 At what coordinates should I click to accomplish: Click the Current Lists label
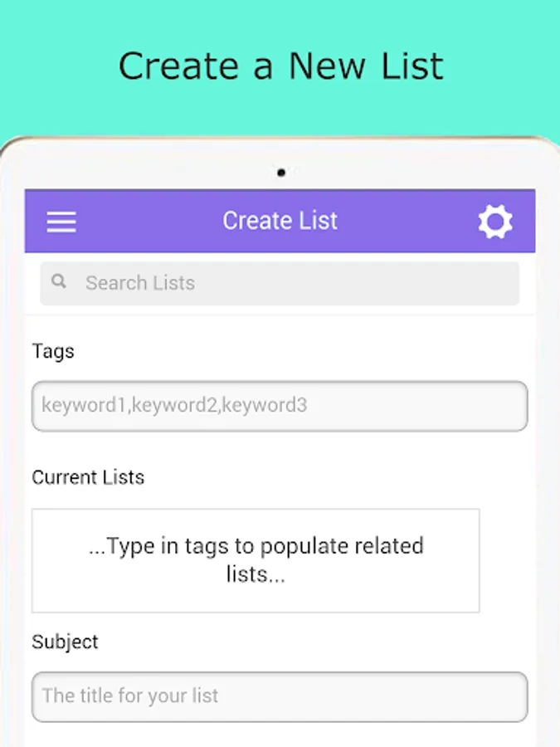(88, 477)
